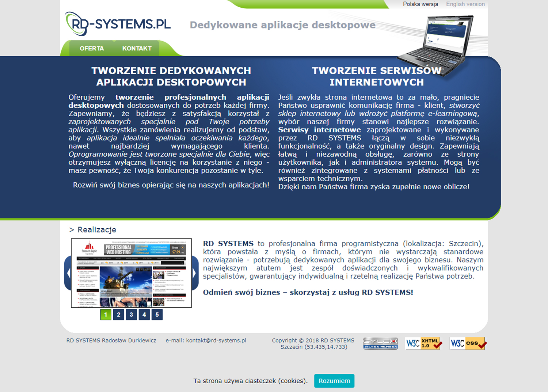Open the KONTAKT menu item
Screen dimensions: 548x392
pyautogui.click(x=137, y=48)
